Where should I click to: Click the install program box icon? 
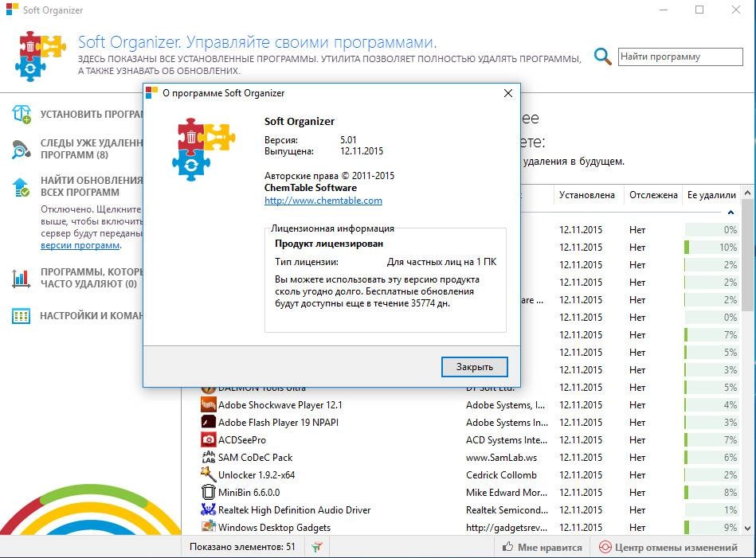tap(22, 114)
